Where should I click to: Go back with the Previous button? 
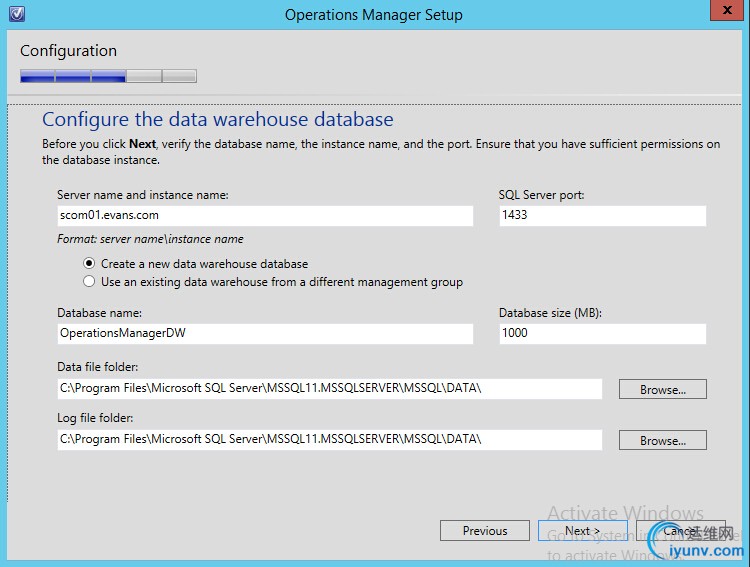coord(485,531)
